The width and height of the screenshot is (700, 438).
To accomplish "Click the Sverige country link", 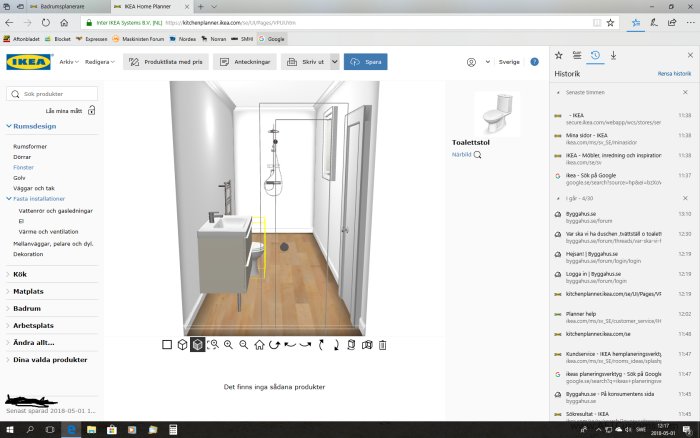I will (x=509, y=62).
